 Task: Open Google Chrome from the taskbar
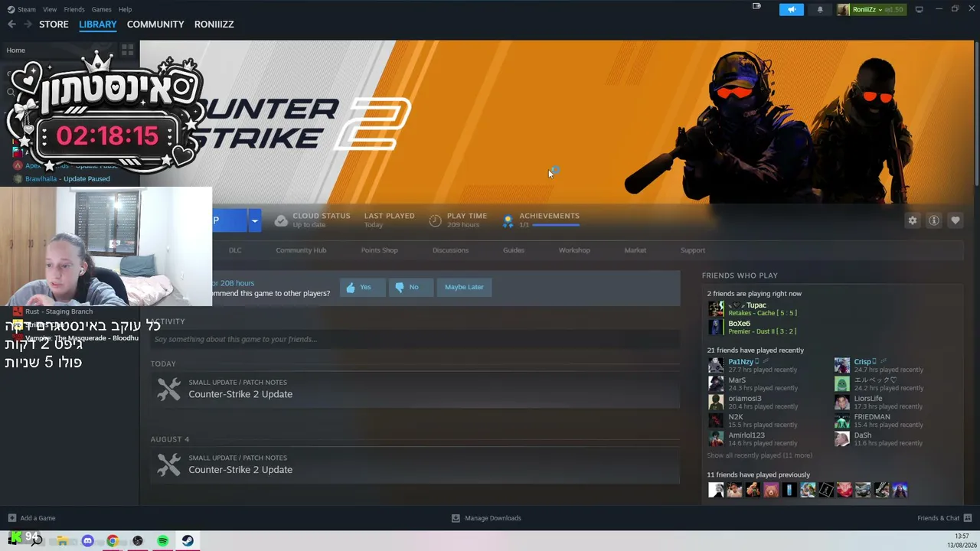tap(113, 540)
